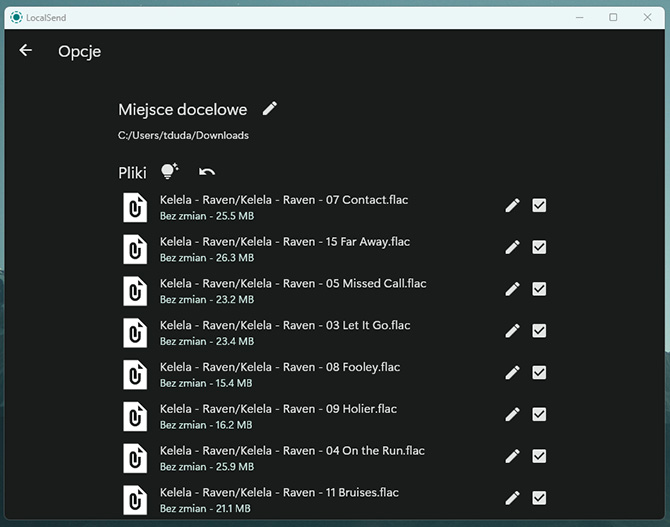
Task: Click the file icon of 09 Holier.flac
Action: click(135, 416)
